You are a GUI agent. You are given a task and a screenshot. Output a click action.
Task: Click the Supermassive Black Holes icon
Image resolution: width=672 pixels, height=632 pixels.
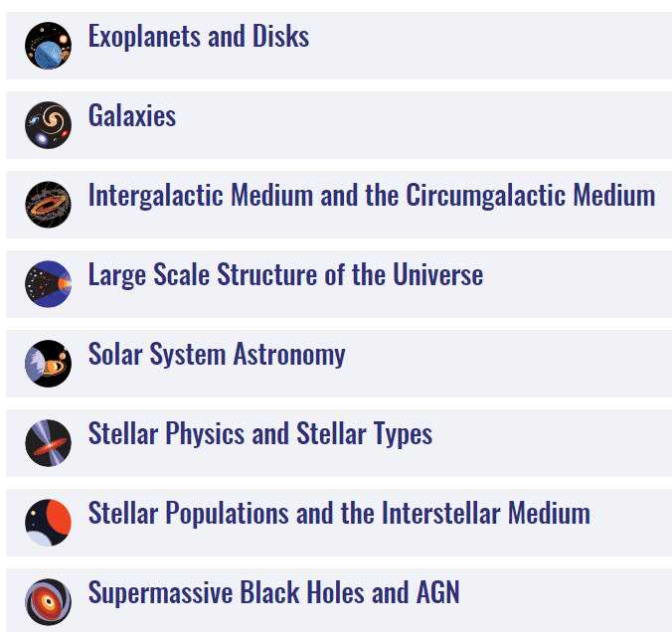click(48, 601)
